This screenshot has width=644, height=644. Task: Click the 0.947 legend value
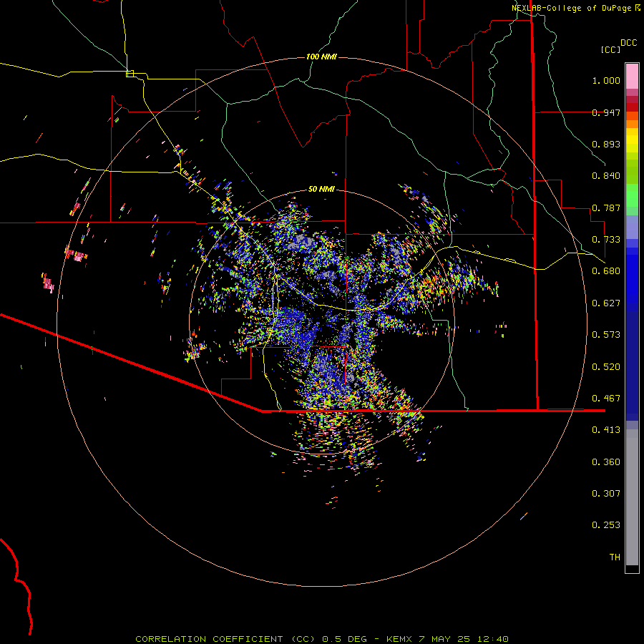pos(606,112)
